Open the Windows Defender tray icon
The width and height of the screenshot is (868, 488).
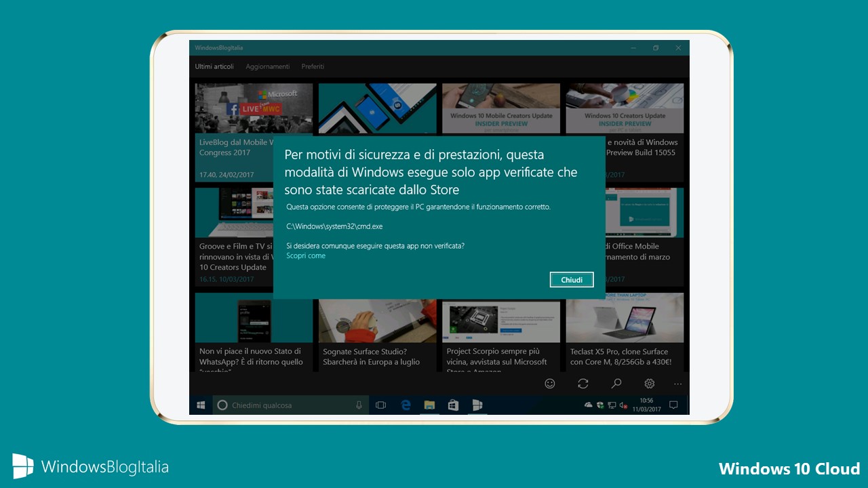600,405
